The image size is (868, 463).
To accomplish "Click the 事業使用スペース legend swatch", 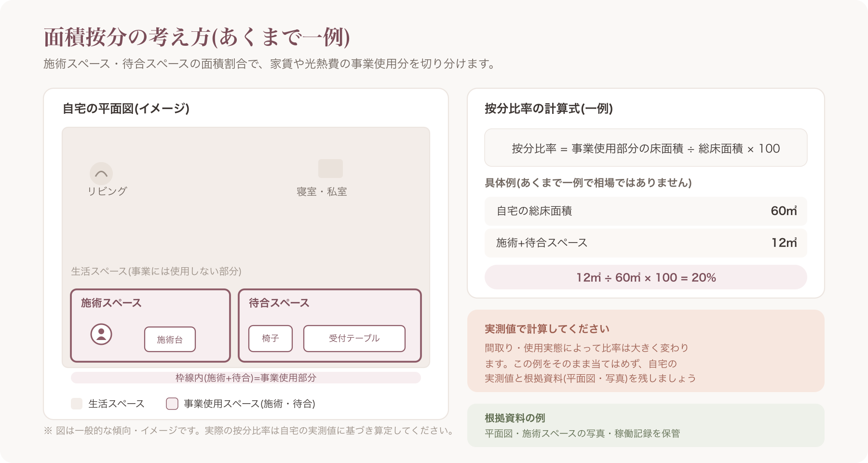I will tap(172, 404).
